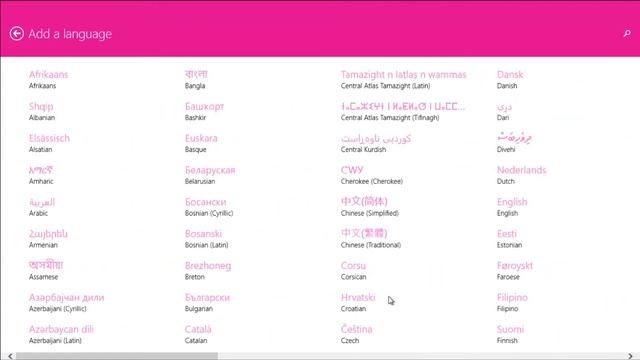Choose Central Atlas Tamazight (Tifinagh)

coord(403,111)
